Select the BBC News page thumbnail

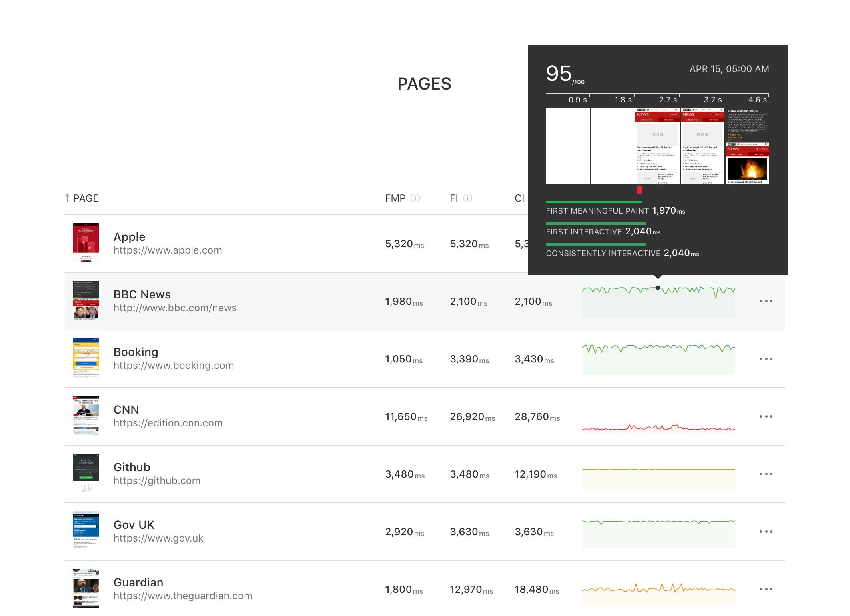coord(86,300)
